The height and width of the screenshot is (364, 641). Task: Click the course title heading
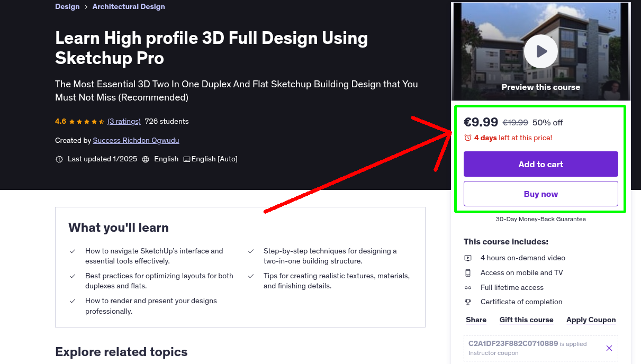click(x=212, y=48)
